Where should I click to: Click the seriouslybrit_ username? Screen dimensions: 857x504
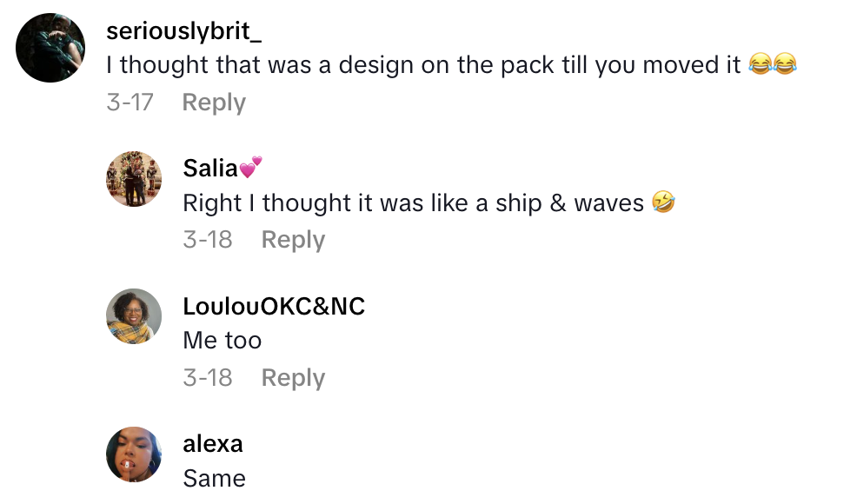183,31
